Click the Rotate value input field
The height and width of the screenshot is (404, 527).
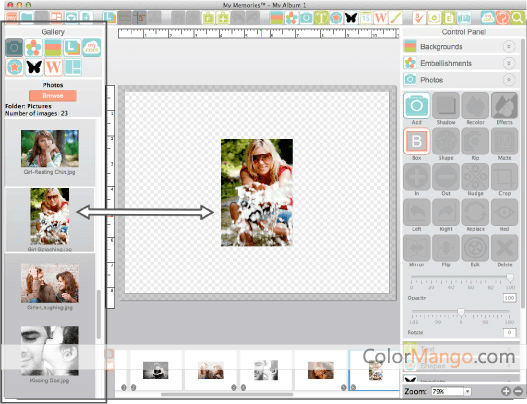(509, 332)
